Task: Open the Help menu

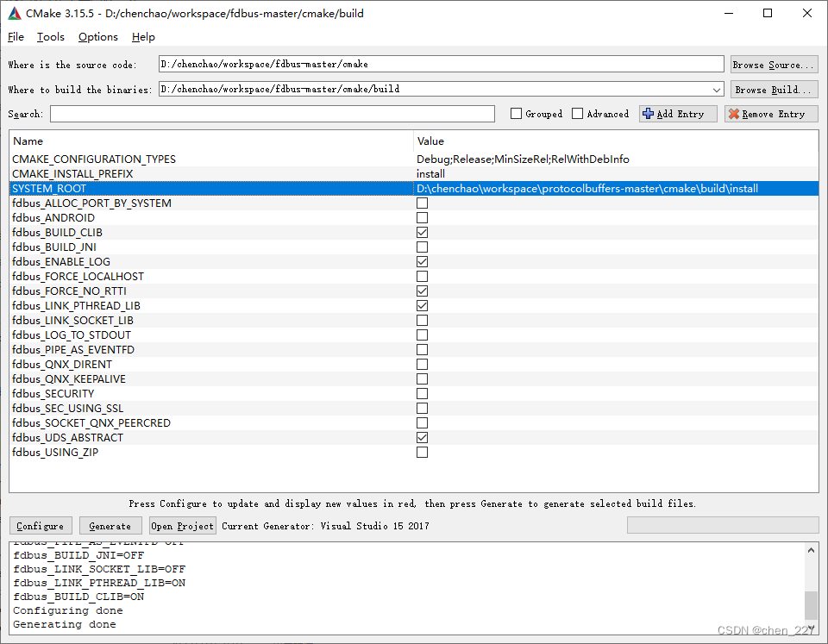Action: (143, 37)
